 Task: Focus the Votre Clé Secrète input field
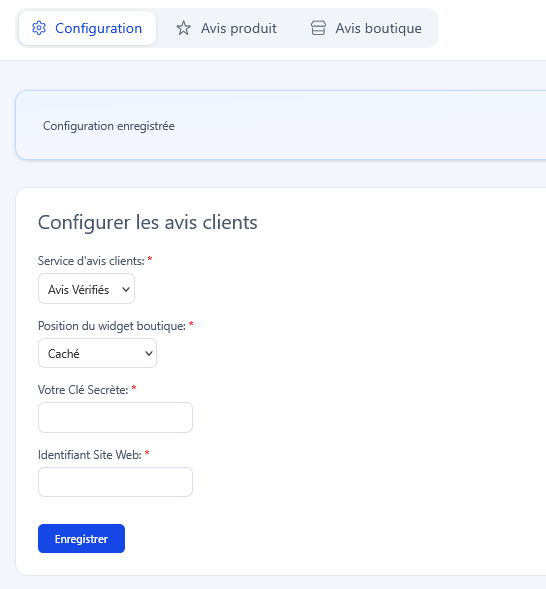[x=115, y=417]
